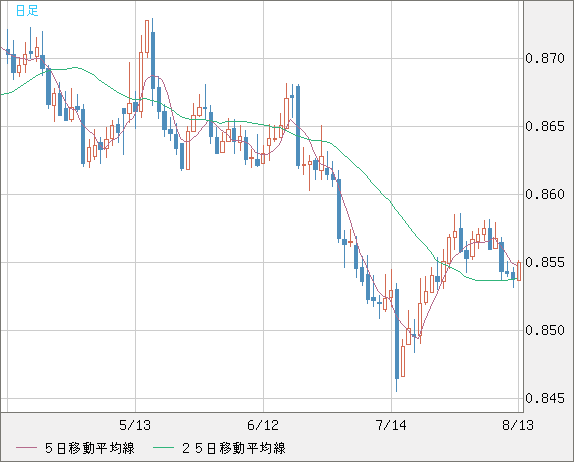Viewport: 574px width, 462px height.
Task: Click the green 25-day legend line sample
Action: 163,448
